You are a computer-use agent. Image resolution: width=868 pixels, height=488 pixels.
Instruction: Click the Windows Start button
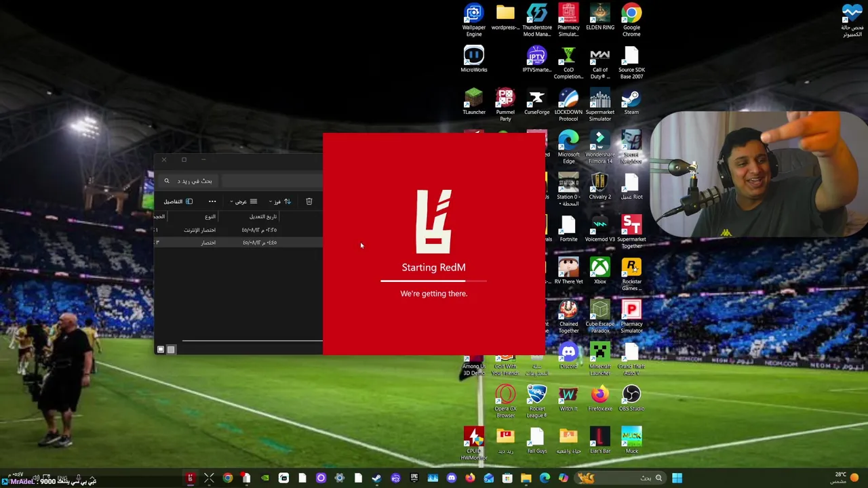coord(677,479)
